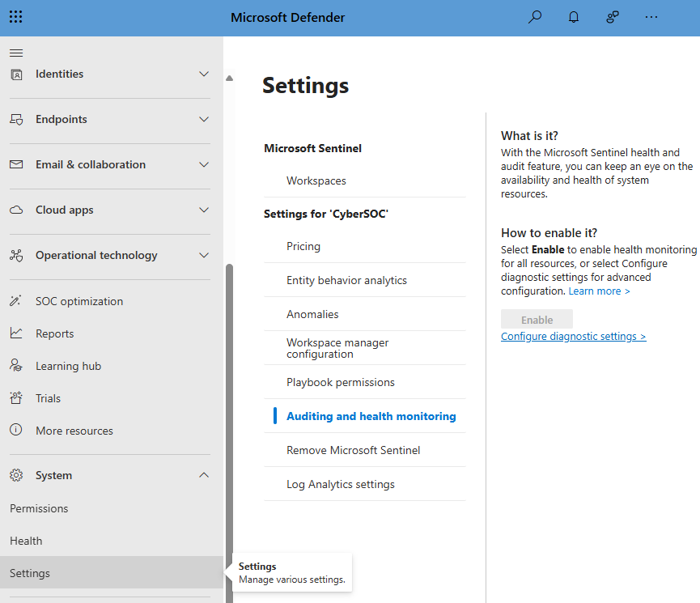The height and width of the screenshot is (603, 700).
Task: Click the More resources info icon
Action: [16, 430]
